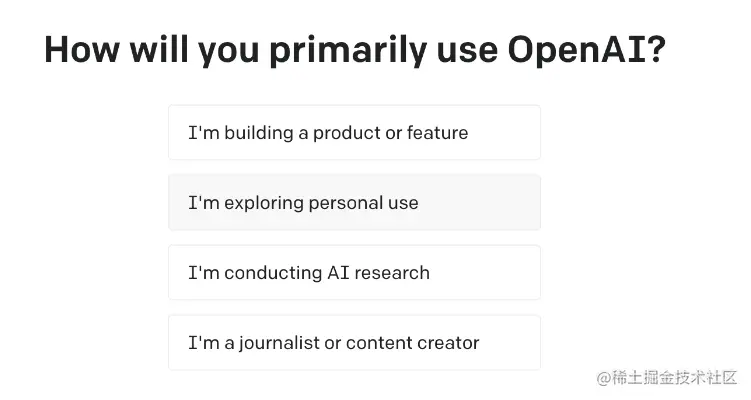Pick the personal use exploration answer
Viewport: 751px width, 400px height.
tap(354, 202)
